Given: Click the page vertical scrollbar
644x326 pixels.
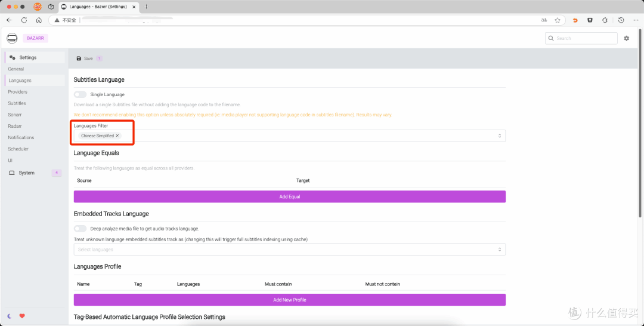Looking at the screenshot, I should click(x=641, y=124).
